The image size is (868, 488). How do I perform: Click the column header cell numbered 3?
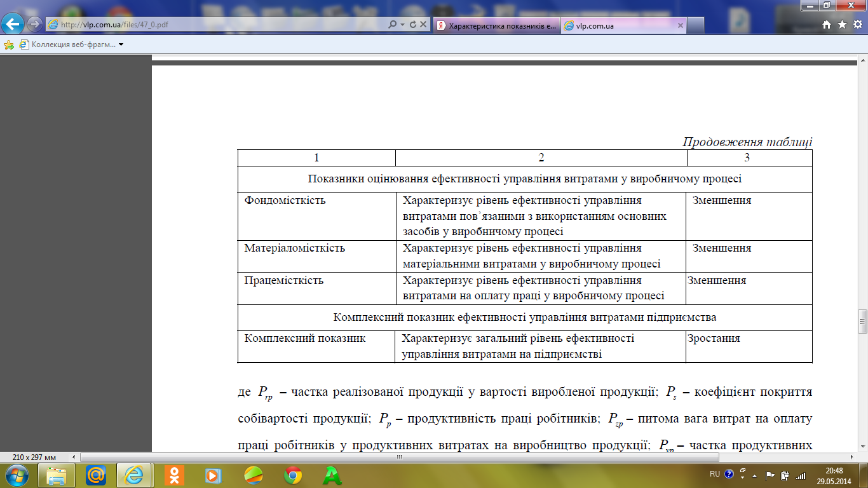point(750,158)
